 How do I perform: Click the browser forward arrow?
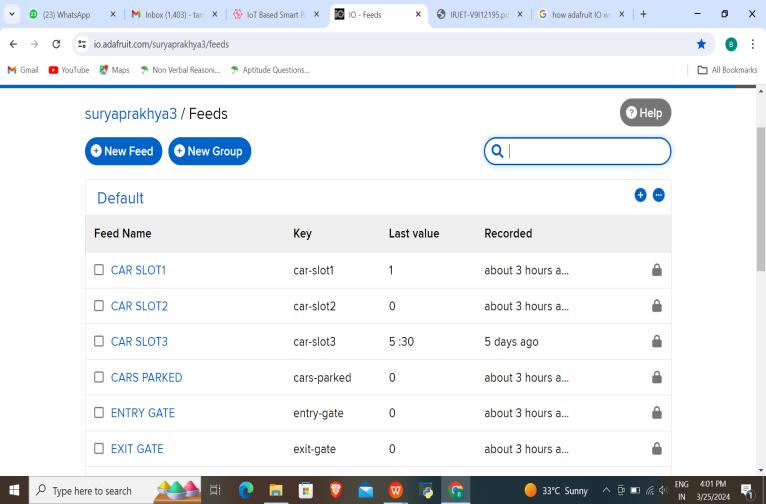tap(34, 44)
